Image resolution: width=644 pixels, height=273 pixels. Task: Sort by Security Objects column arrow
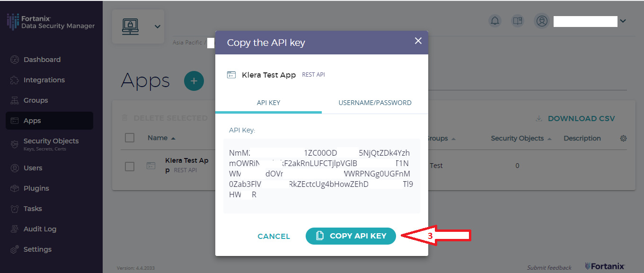click(549, 139)
